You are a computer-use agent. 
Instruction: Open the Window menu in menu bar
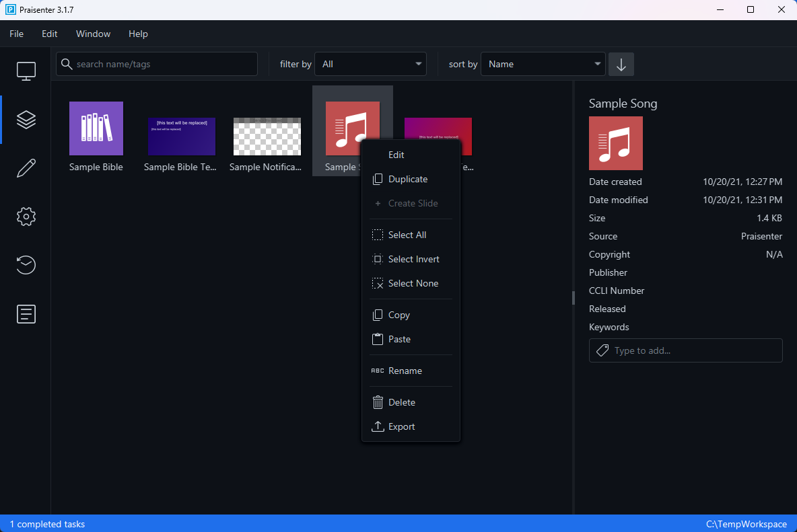tap(93, 34)
